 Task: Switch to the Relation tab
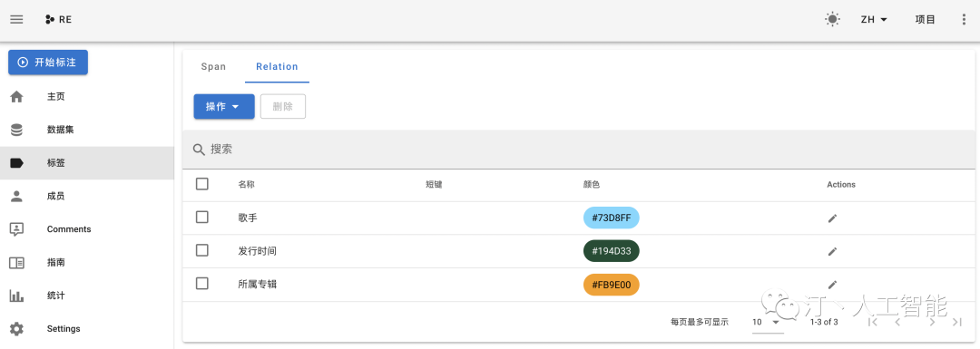(x=277, y=66)
